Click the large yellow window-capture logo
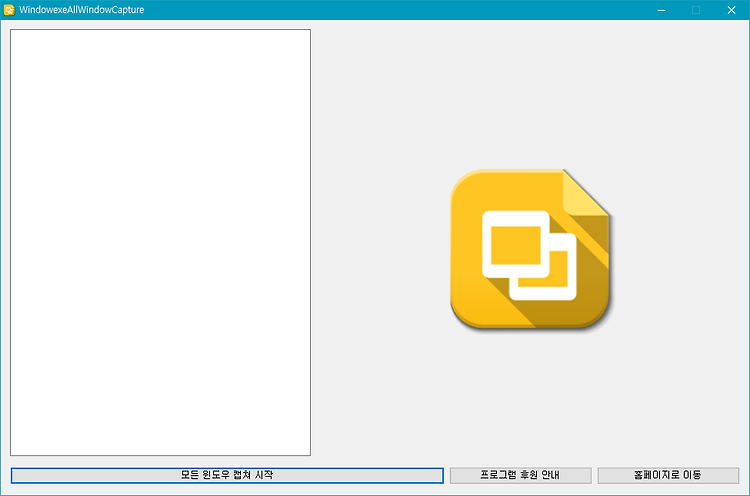 (x=530, y=249)
